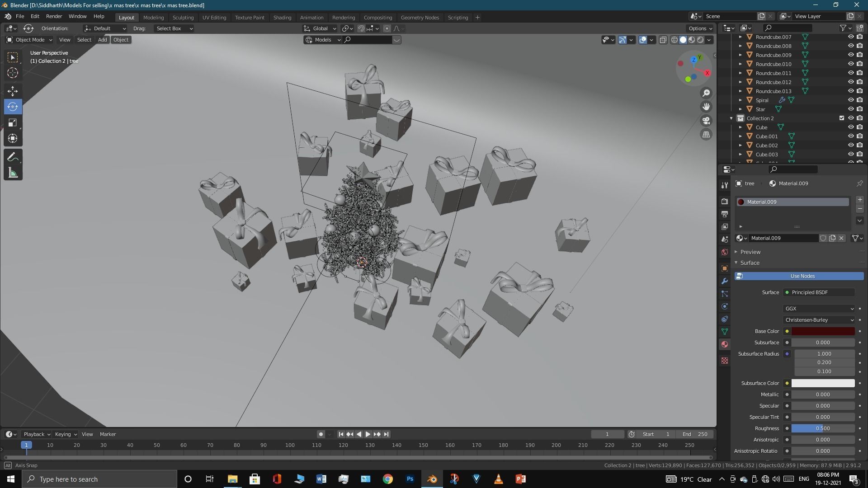Open the Base Color swatch
Screen dimensions: 868x488
pos(823,331)
